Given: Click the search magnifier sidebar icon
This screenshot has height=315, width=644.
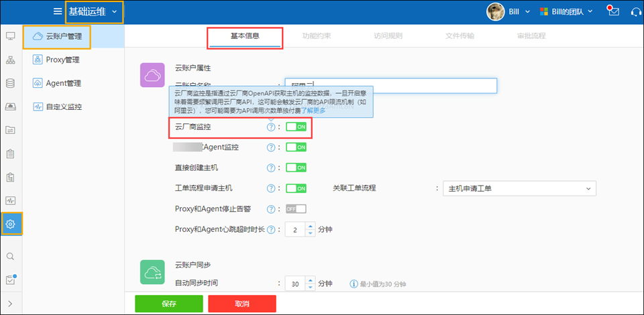Looking at the screenshot, I should (x=10, y=256).
